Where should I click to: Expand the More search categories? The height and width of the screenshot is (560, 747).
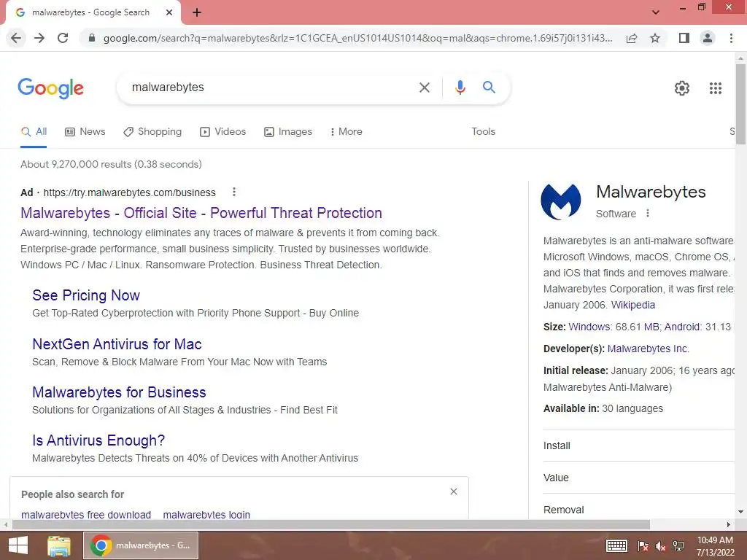pos(346,132)
